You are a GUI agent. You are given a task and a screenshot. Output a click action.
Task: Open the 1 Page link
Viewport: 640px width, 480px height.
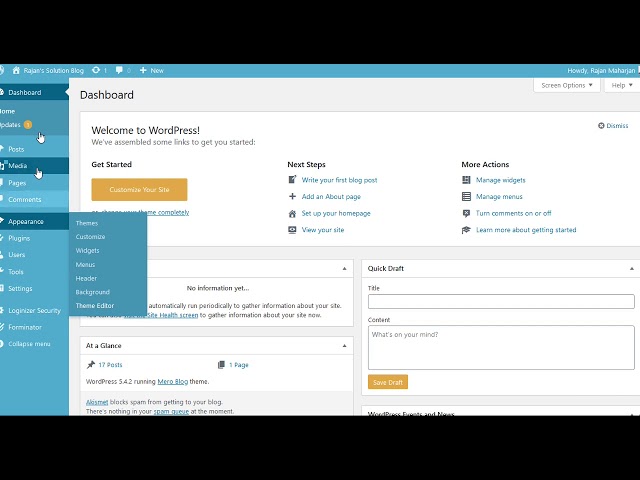pos(239,364)
